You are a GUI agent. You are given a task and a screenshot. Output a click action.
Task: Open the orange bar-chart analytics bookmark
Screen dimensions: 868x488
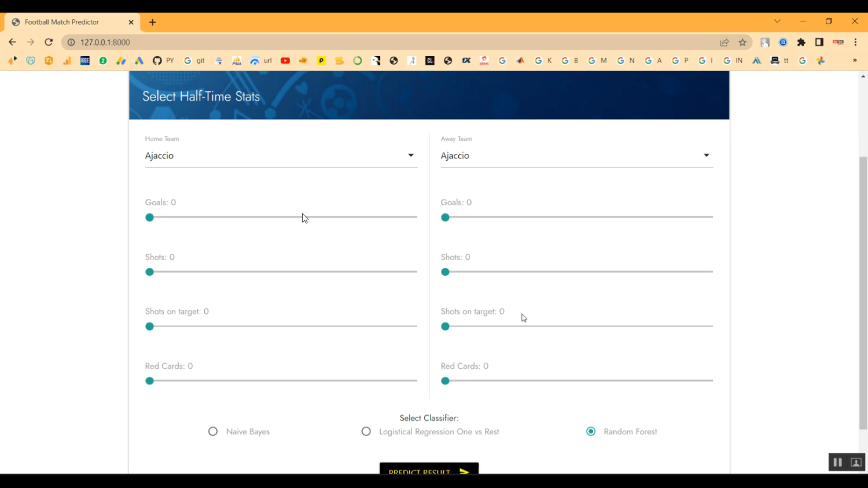click(x=67, y=61)
